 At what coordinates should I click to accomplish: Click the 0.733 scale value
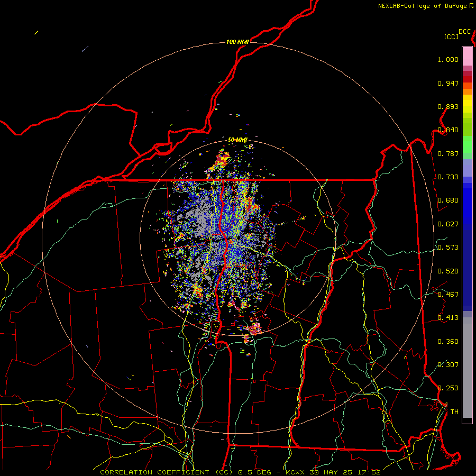point(448,177)
